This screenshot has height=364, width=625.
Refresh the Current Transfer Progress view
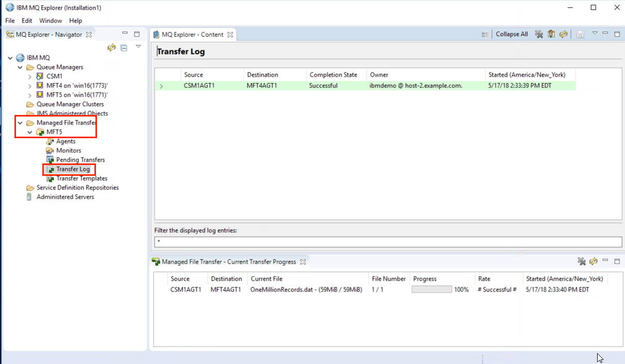click(x=594, y=261)
